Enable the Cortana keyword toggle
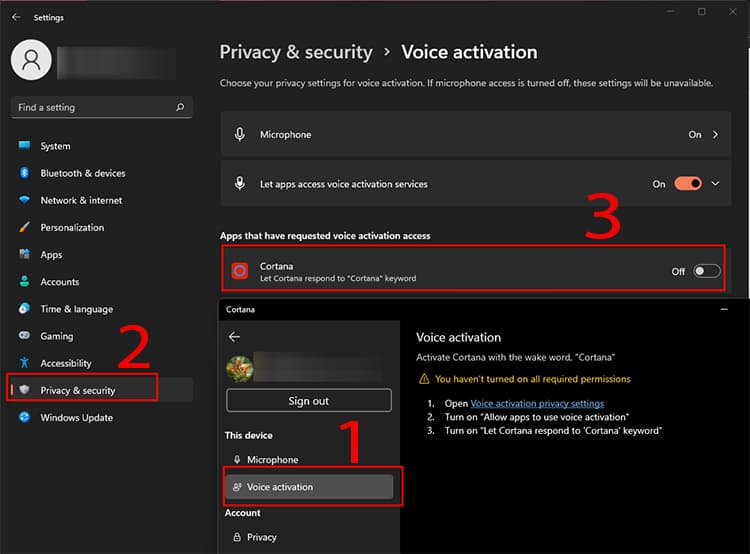Viewport: 750px width, 554px height. pos(706,271)
